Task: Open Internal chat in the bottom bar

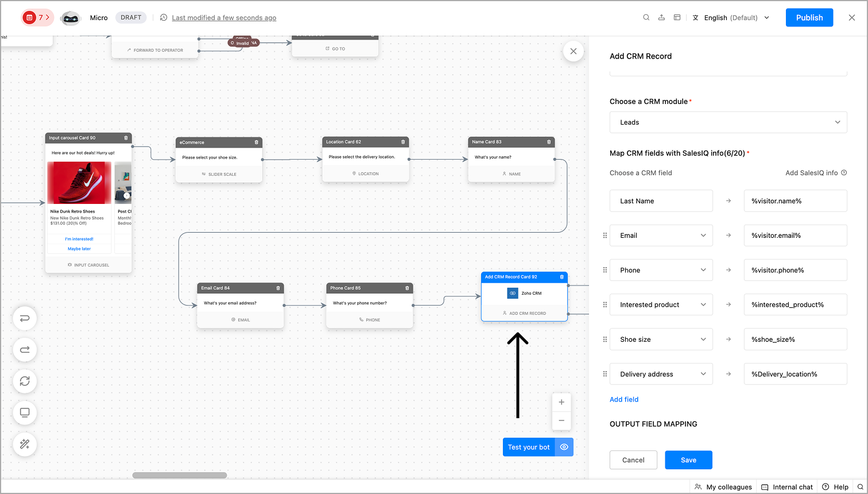Action: (x=787, y=487)
